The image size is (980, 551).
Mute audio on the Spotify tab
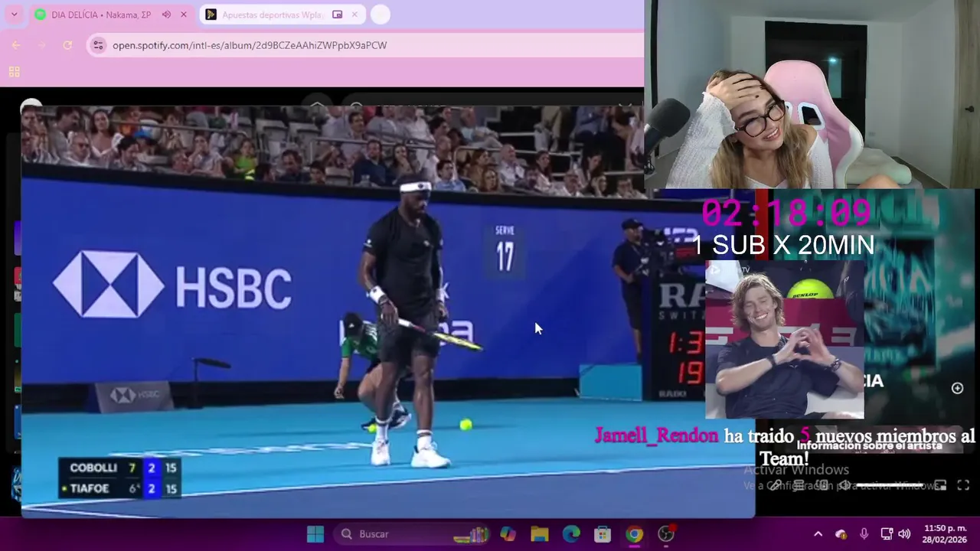(166, 15)
